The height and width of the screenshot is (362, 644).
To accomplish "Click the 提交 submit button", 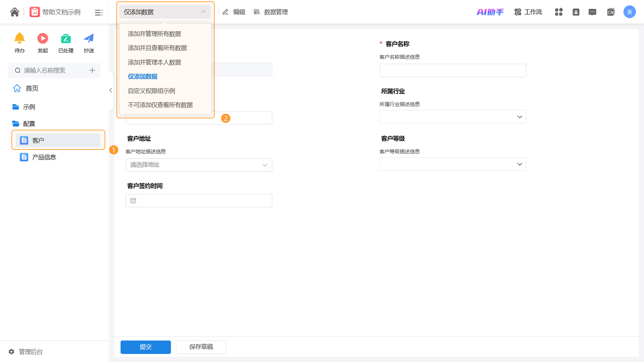I will click(x=146, y=347).
